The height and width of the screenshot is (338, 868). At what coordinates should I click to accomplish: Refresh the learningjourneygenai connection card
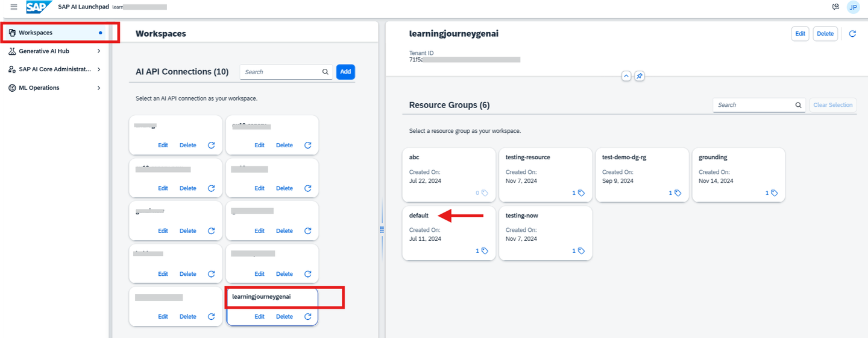click(308, 316)
